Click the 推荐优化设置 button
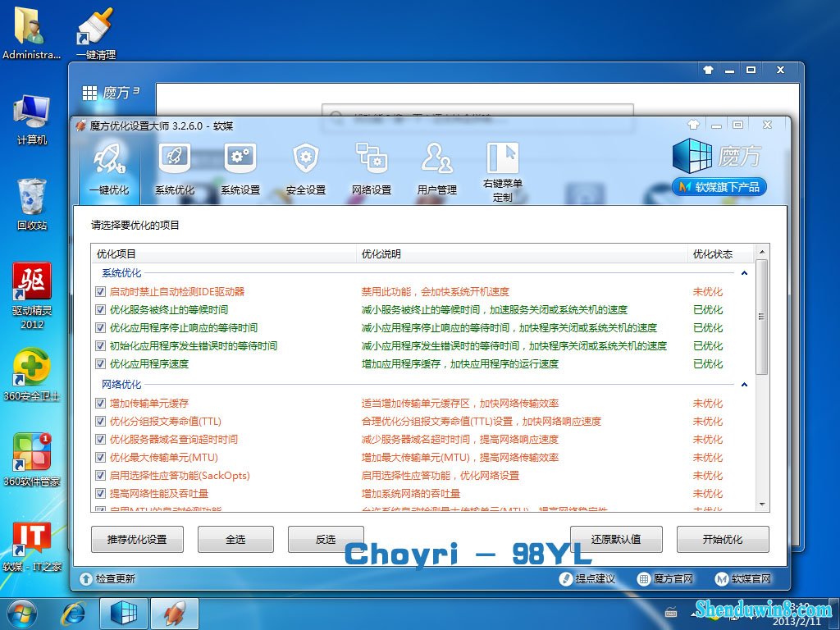This screenshot has height=630, width=840. pos(137,540)
